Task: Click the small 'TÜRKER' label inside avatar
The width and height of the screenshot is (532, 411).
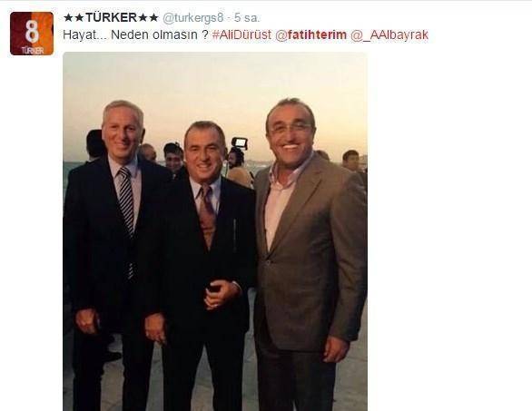Action: [x=33, y=51]
